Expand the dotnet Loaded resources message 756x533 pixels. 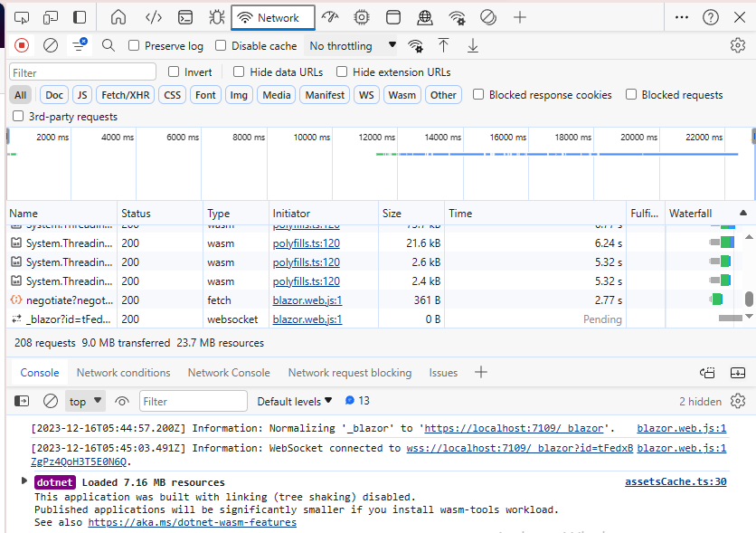(x=24, y=481)
